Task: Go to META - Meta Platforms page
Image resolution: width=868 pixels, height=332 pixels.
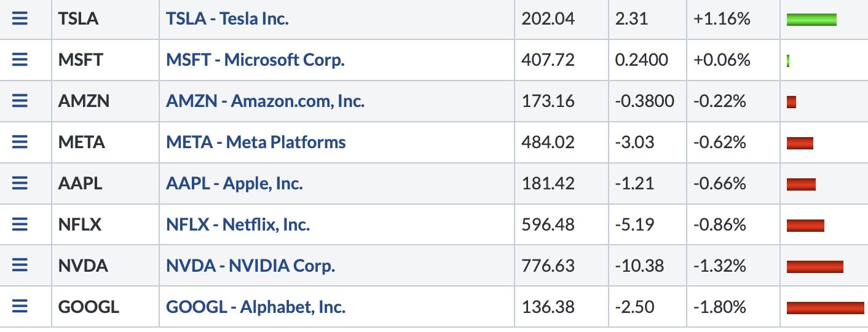Action: tap(256, 143)
